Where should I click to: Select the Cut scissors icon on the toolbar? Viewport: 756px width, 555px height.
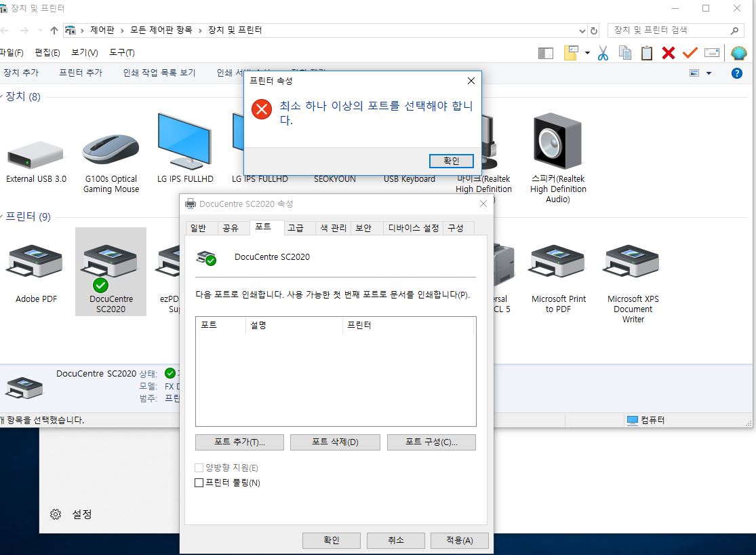click(602, 52)
